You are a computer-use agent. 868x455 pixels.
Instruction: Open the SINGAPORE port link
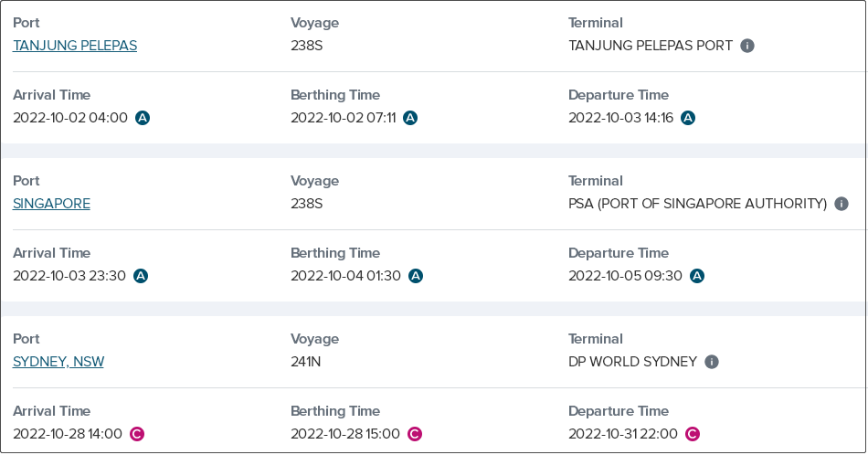(51, 204)
